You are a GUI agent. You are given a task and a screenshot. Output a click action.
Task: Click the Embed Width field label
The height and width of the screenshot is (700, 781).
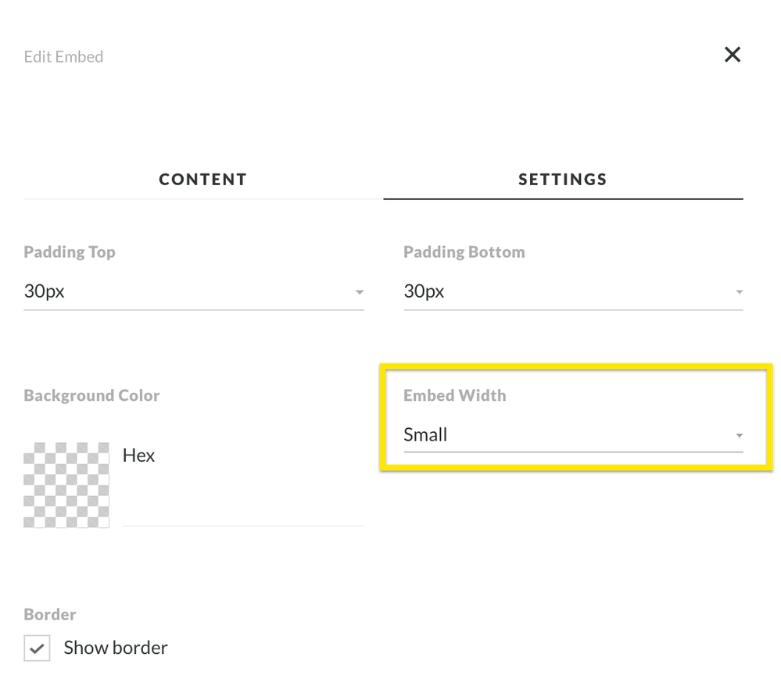click(x=454, y=395)
